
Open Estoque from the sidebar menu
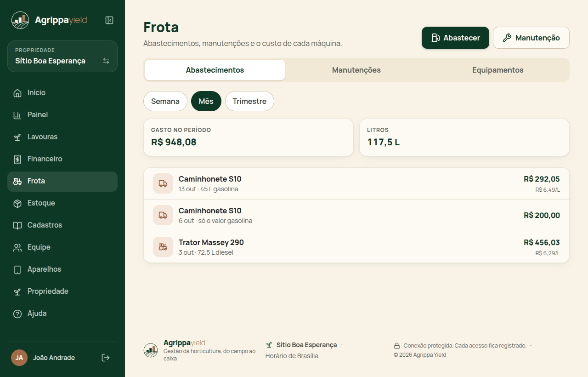click(62, 203)
